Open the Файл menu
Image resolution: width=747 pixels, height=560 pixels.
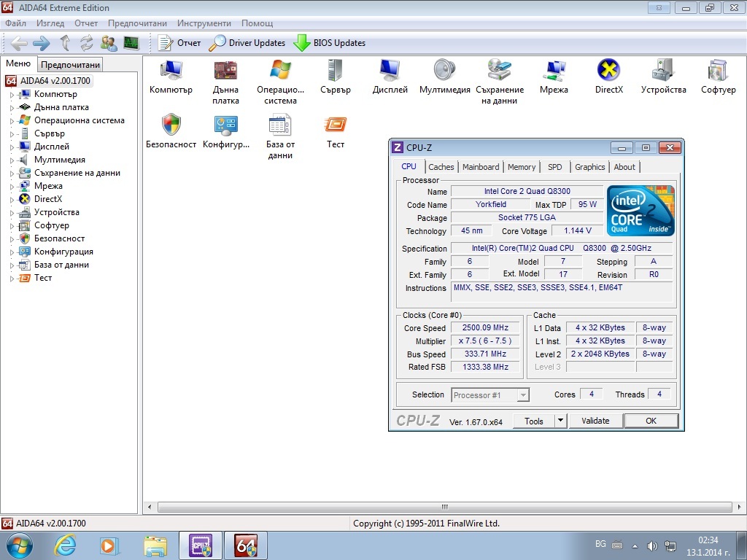point(16,23)
